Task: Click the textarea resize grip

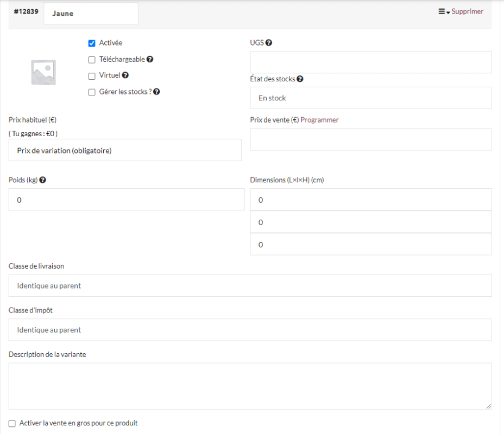Action: click(x=489, y=406)
